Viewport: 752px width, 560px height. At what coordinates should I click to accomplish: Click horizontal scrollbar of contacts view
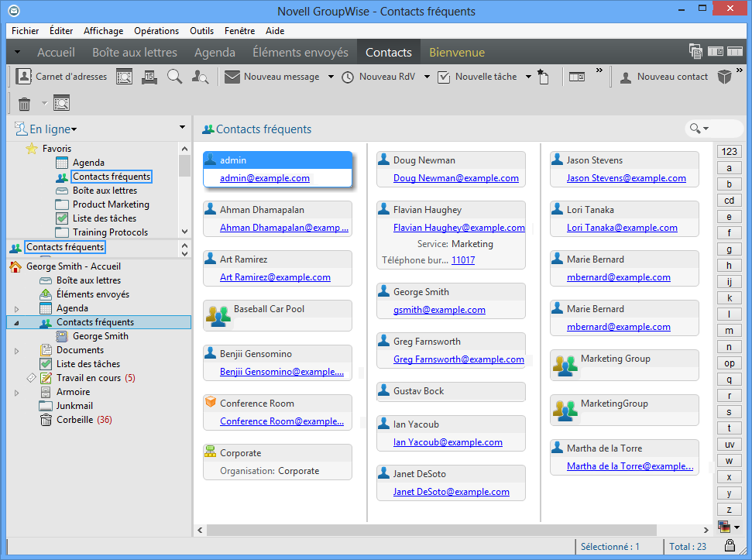click(431, 530)
